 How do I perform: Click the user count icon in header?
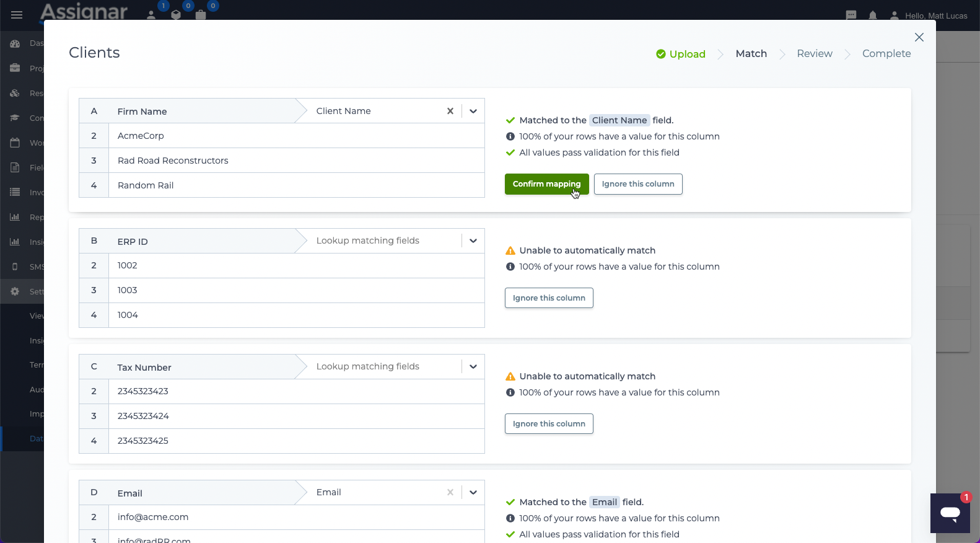tap(151, 15)
